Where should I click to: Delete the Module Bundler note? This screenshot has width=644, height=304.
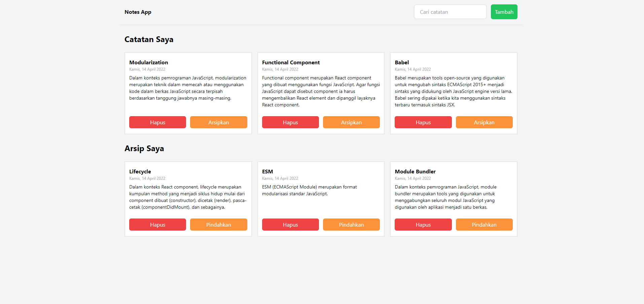tap(423, 225)
